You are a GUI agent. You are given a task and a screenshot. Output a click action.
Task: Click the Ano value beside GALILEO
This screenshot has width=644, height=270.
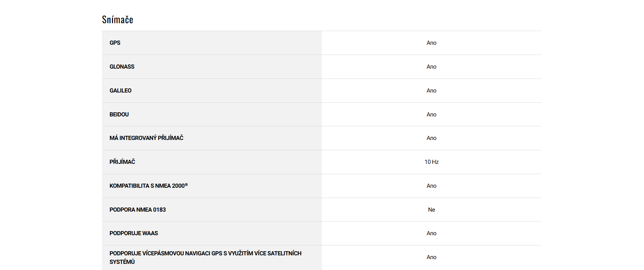(431, 91)
